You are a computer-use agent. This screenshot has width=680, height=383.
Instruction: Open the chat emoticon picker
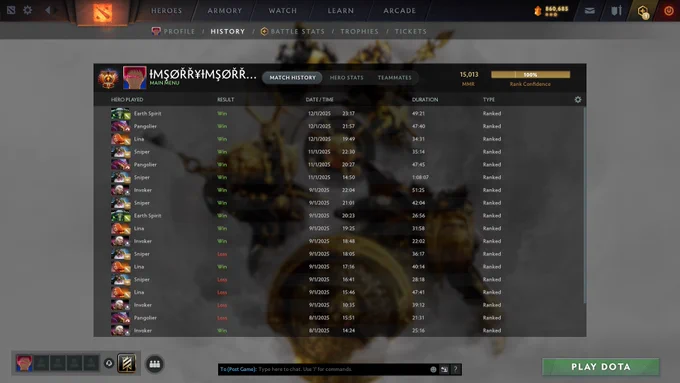point(433,370)
